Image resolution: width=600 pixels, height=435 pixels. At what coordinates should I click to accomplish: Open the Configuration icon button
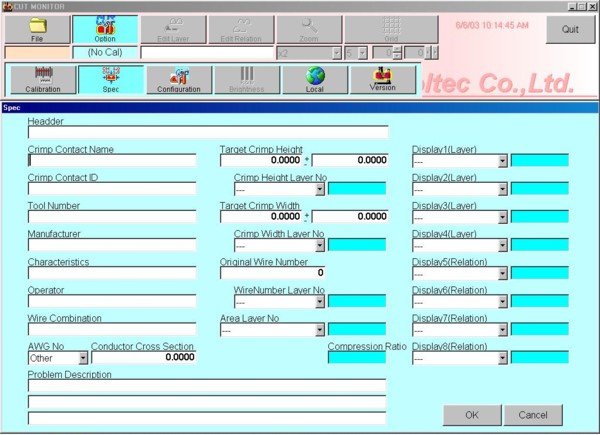pos(178,79)
